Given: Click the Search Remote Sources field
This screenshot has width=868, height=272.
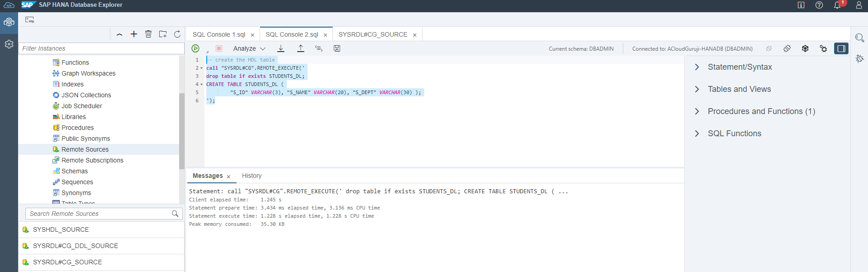Looking at the screenshot, I should 100,214.
